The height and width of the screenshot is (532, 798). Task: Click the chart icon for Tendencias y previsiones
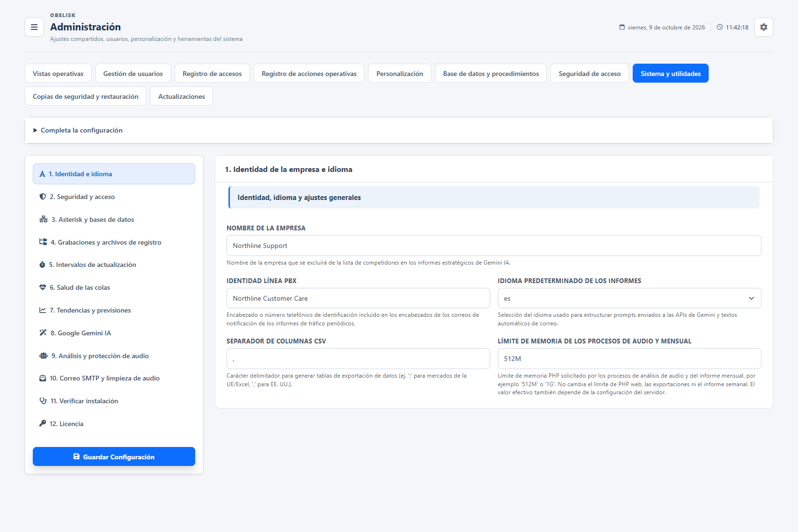pyautogui.click(x=43, y=310)
